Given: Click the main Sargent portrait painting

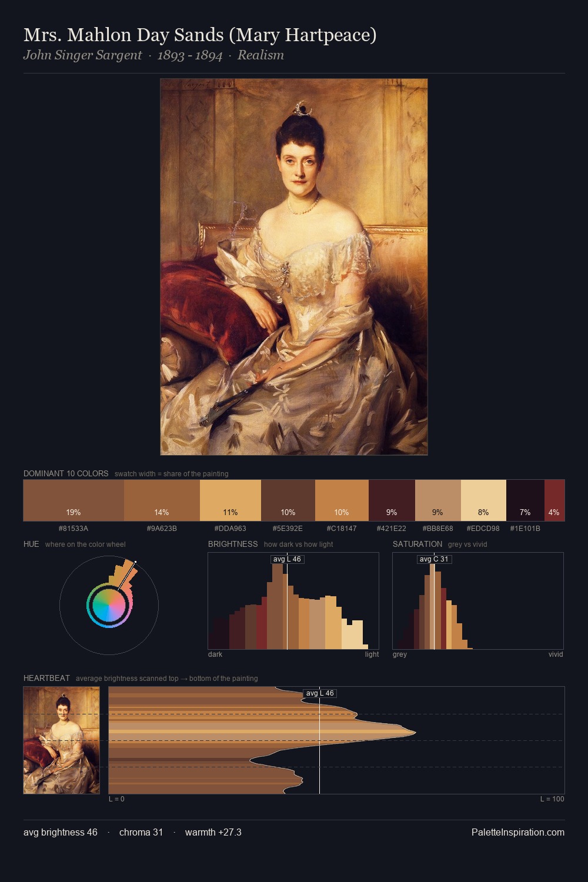Looking at the screenshot, I should tap(294, 267).
